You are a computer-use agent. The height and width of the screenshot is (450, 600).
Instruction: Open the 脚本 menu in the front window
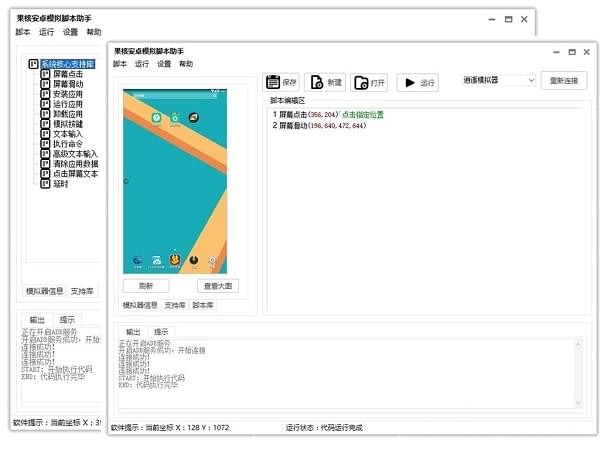tap(120, 64)
